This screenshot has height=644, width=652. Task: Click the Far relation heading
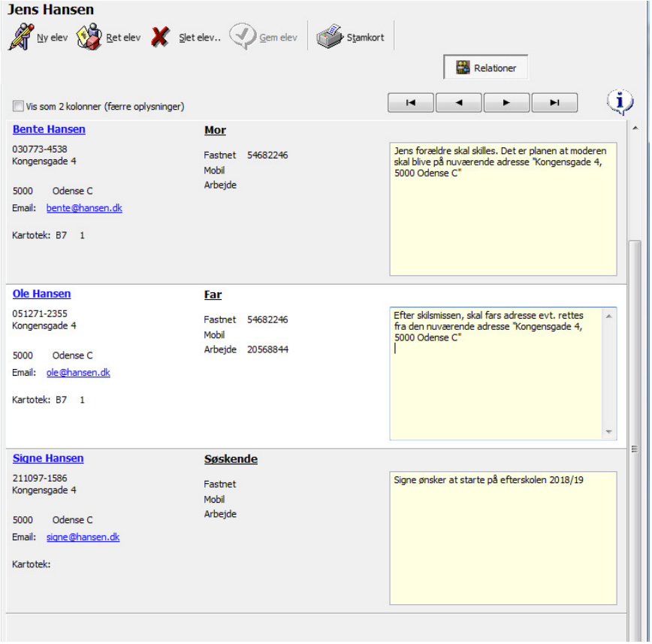point(213,295)
